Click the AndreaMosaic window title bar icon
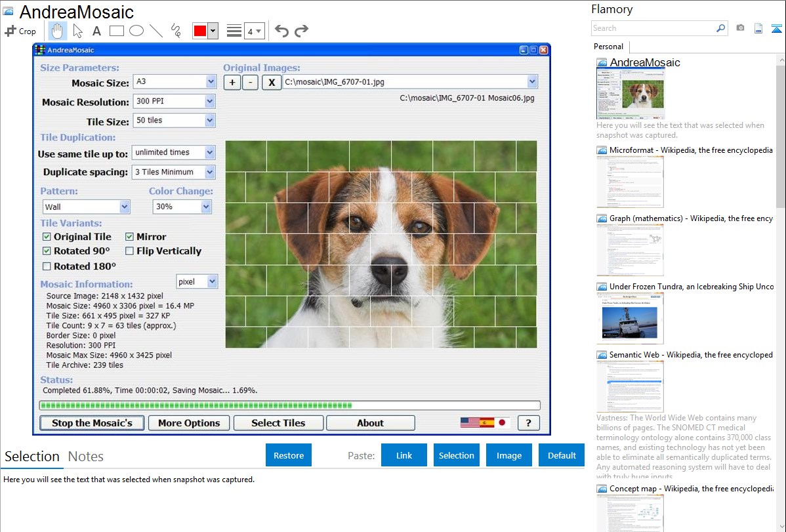 click(39, 50)
